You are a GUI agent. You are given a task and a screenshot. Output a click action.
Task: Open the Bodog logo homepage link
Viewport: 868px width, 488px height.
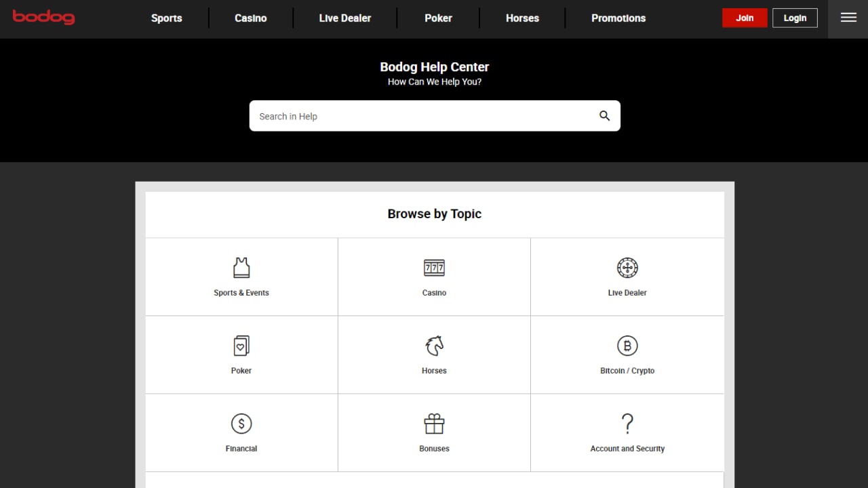click(x=43, y=17)
